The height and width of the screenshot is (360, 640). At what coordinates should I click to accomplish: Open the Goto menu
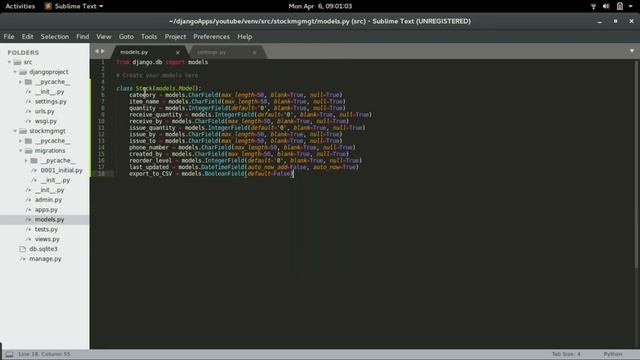pyautogui.click(x=126, y=37)
